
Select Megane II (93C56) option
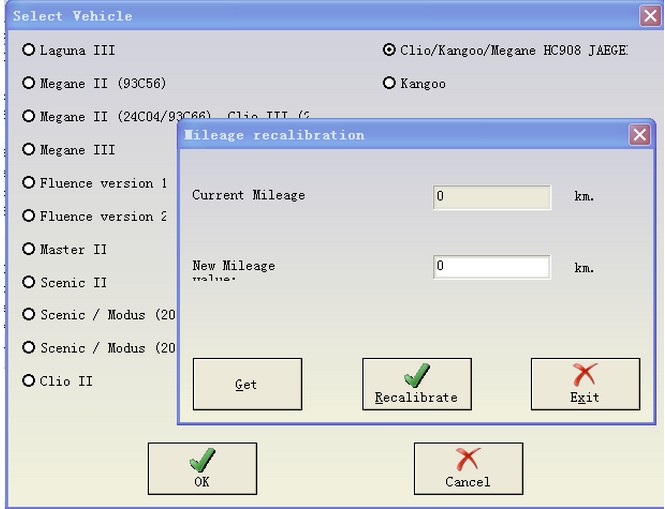click(29, 83)
